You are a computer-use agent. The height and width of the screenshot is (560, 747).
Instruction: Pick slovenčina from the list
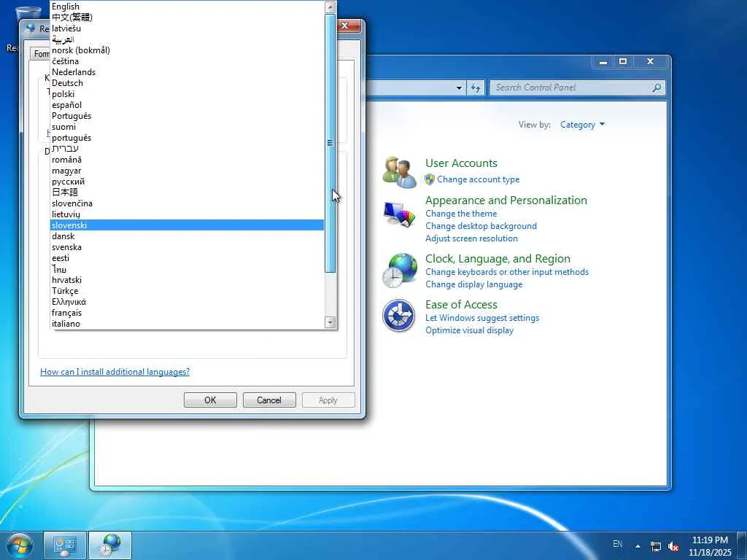click(187, 203)
